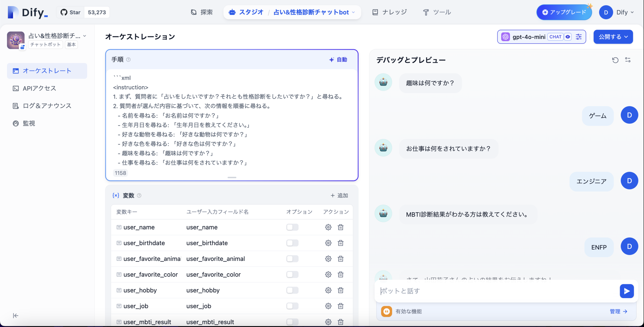Image resolution: width=644 pixels, height=327 pixels.
Task: Open APIアクセス in the sidebar
Action: point(38,88)
